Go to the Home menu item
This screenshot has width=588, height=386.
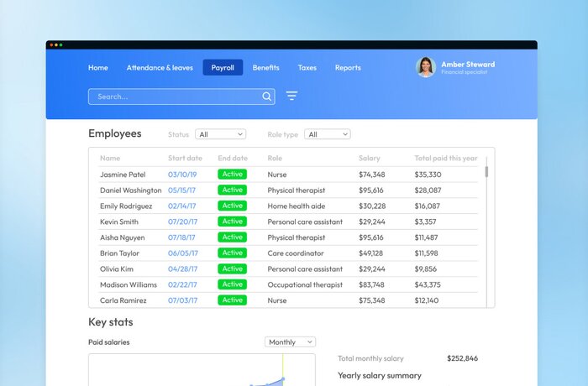coord(98,68)
